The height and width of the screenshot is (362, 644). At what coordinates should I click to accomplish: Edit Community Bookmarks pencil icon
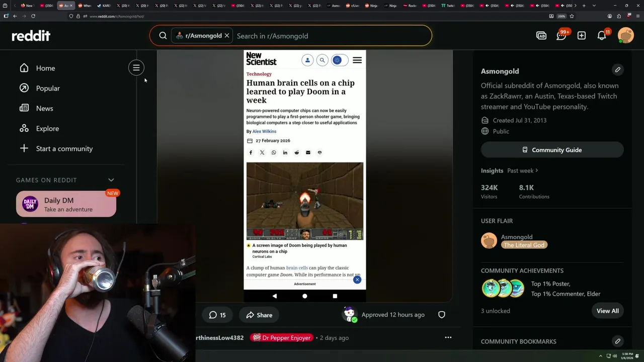click(617, 341)
